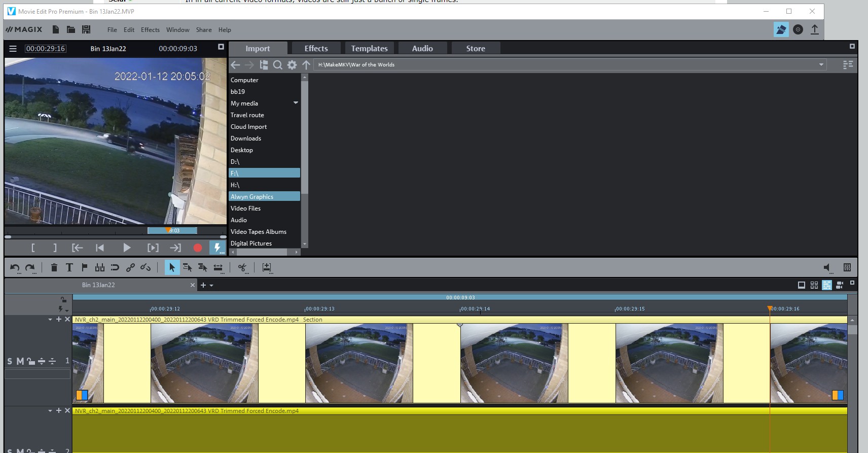Open the Store tab
Screen dimensions: 868x453
coord(476,48)
